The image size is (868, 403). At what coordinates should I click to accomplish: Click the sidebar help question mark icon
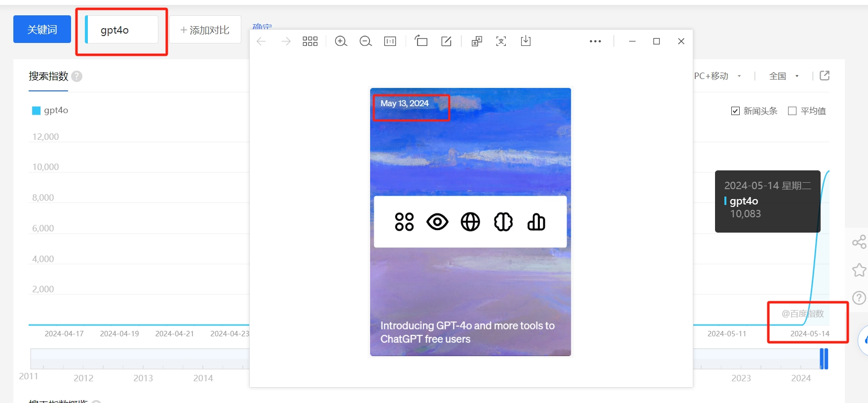859,298
